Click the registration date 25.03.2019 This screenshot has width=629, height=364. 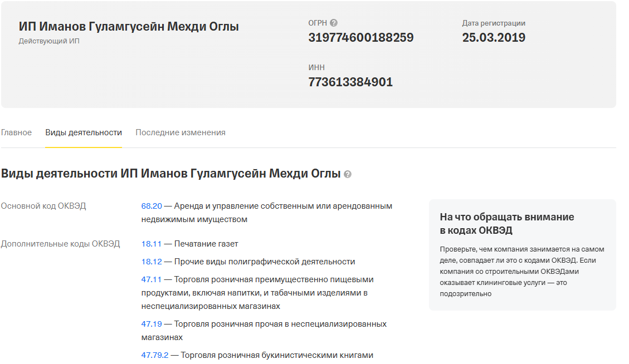[x=494, y=38]
